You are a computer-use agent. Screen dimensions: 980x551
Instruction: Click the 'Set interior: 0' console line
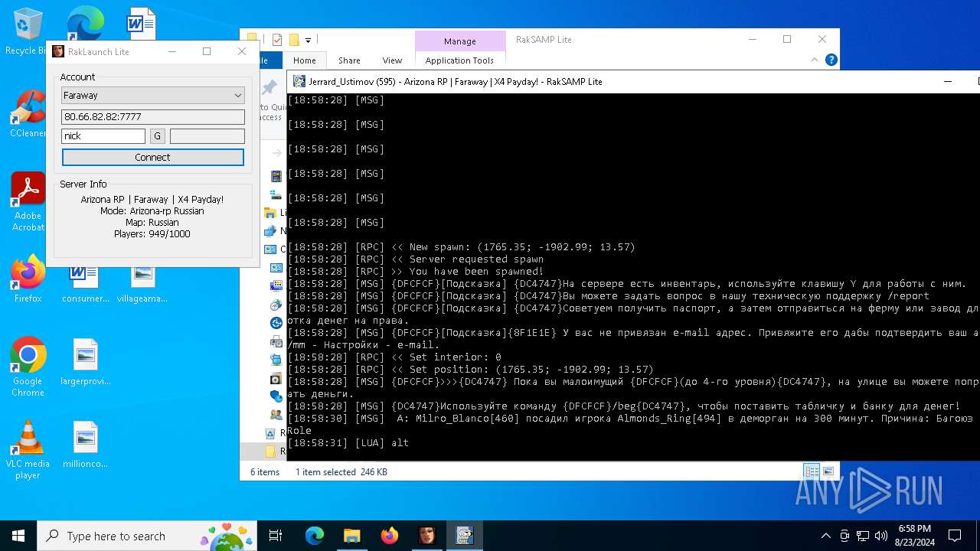coord(394,357)
